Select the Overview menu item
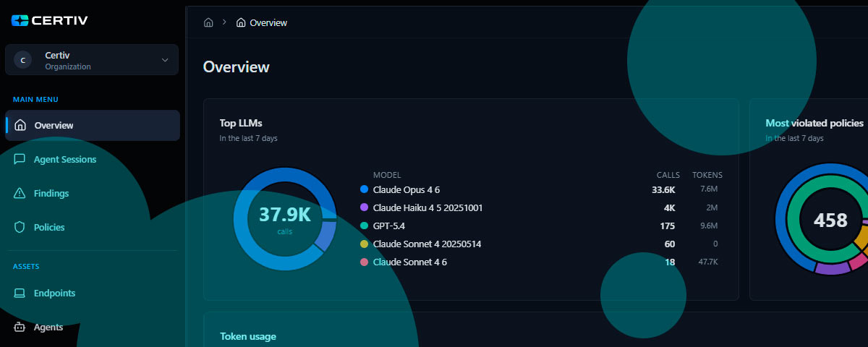The height and width of the screenshot is (347, 868). coord(93,125)
